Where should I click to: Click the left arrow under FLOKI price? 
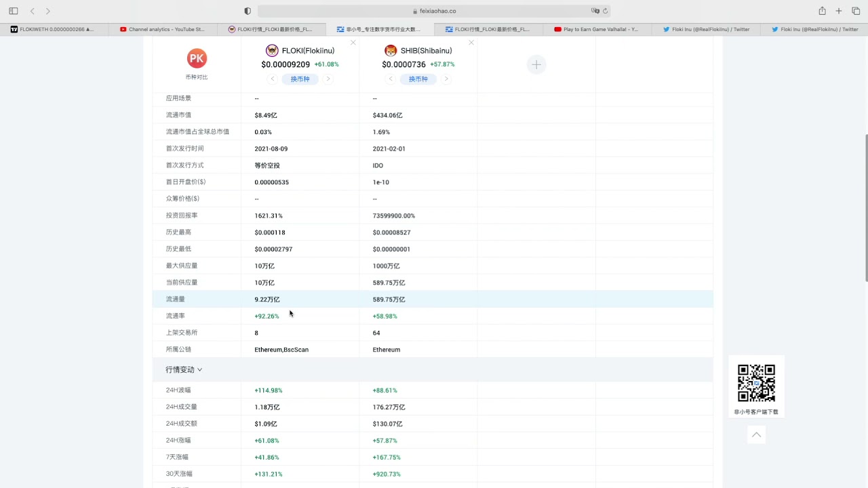[x=273, y=79]
